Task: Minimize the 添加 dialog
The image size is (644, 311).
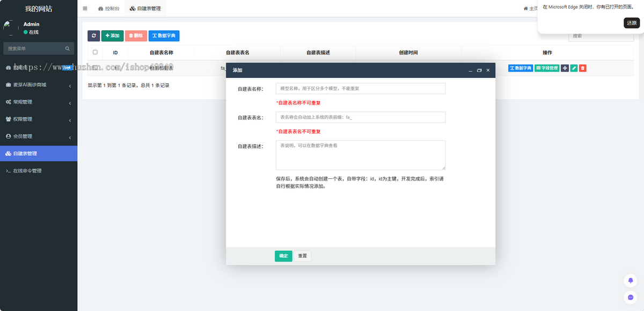Action: [x=471, y=70]
